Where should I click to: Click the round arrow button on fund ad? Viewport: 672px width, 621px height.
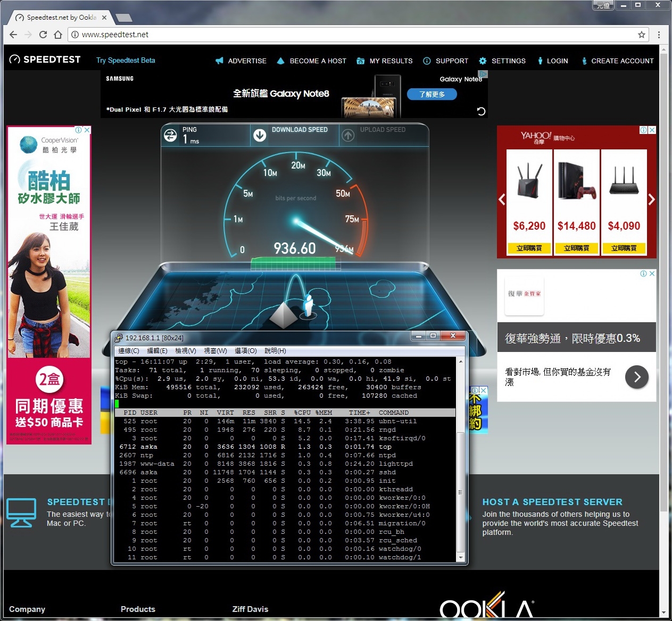[637, 377]
